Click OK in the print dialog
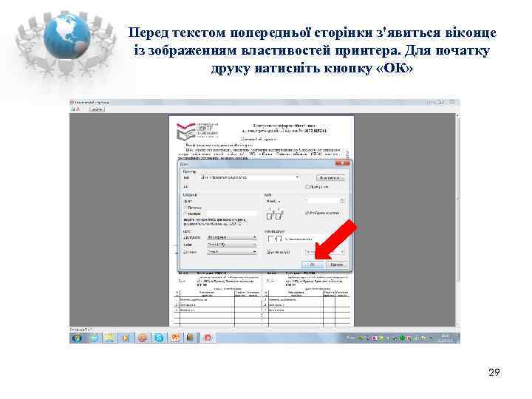 [x=313, y=265]
